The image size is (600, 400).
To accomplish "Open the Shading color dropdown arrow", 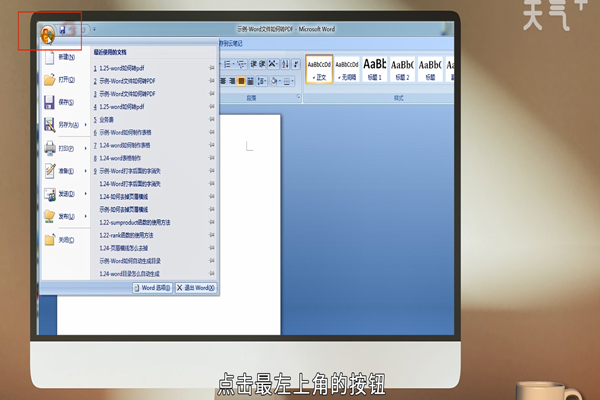I will tap(280, 81).
